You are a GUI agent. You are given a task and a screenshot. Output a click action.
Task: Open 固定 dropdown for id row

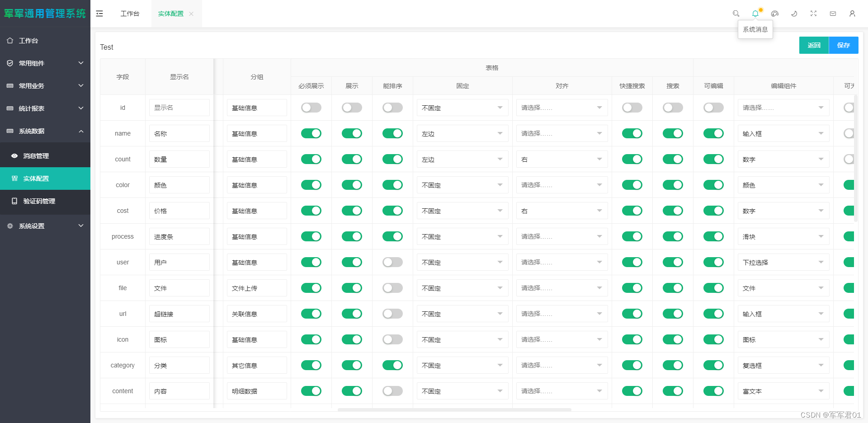tap(462, 108)
